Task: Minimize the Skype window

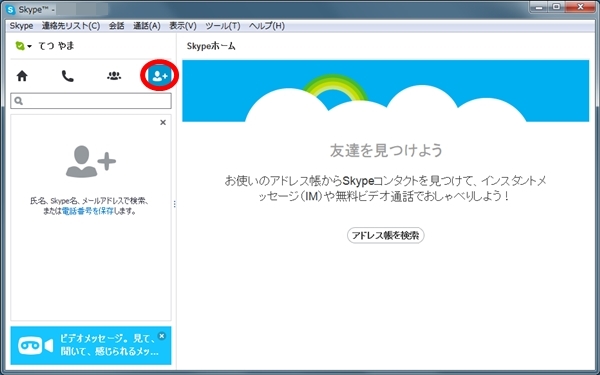Action: click(x=539, y=7)
